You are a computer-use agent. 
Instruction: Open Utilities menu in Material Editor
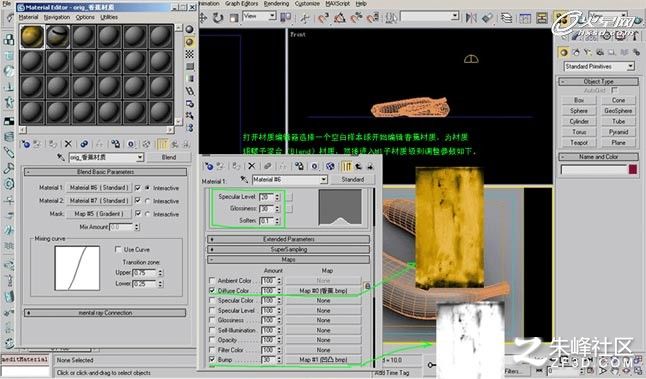(109, 17)
